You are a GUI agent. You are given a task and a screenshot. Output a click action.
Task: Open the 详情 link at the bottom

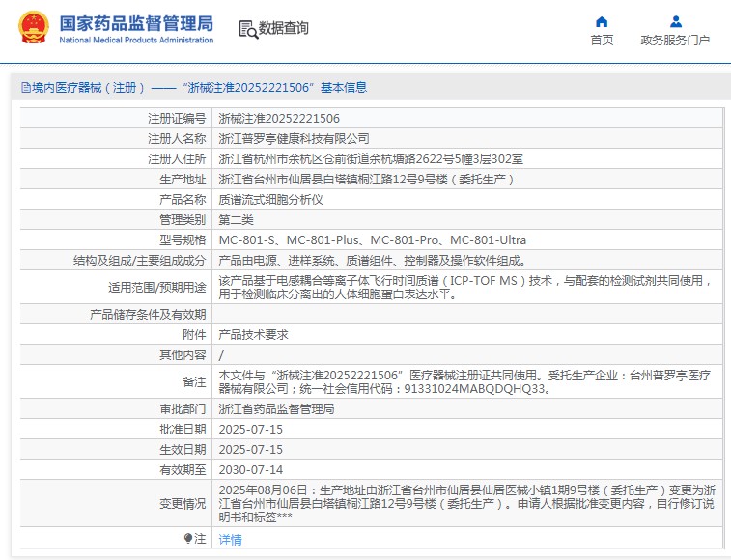click(230, 539)
